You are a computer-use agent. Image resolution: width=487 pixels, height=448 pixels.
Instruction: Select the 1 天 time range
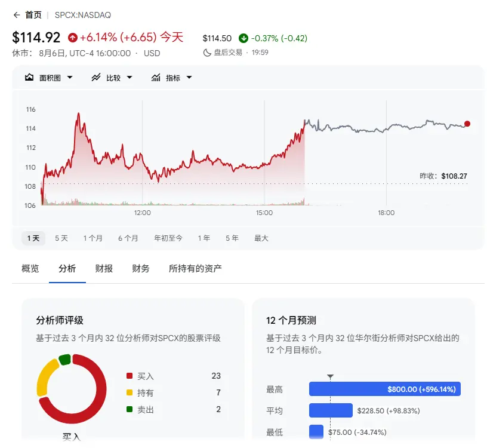coord(33,238)
